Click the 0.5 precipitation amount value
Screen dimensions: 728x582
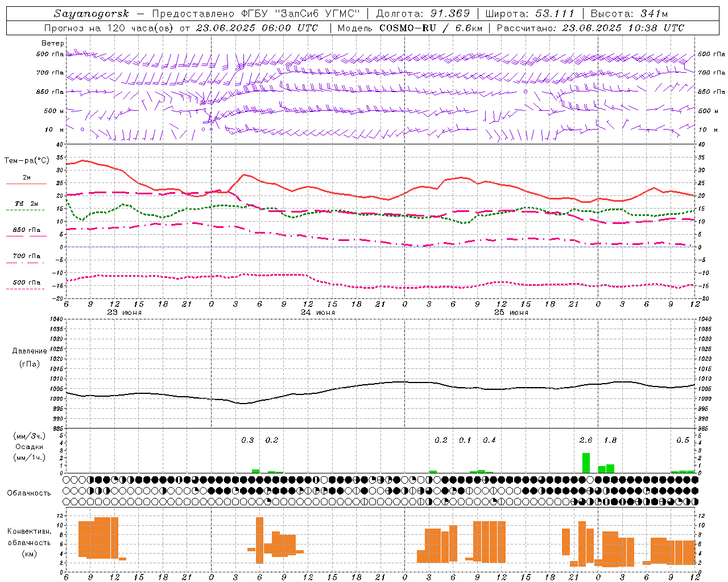point(682,440)
